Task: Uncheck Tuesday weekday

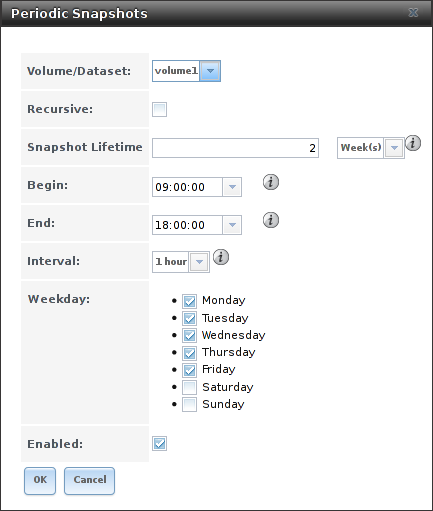Action: click(189, 319)
